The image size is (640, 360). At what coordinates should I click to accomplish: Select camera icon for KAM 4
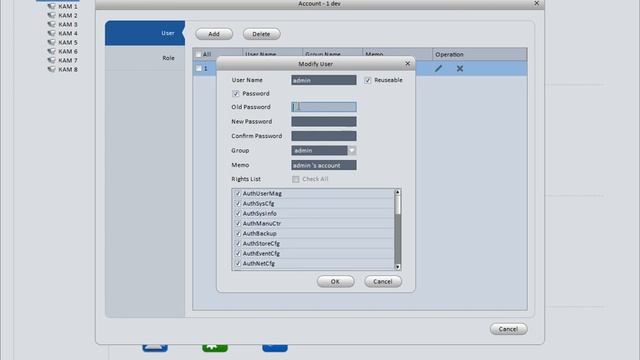pyautogui.click(x=51, y=33)
